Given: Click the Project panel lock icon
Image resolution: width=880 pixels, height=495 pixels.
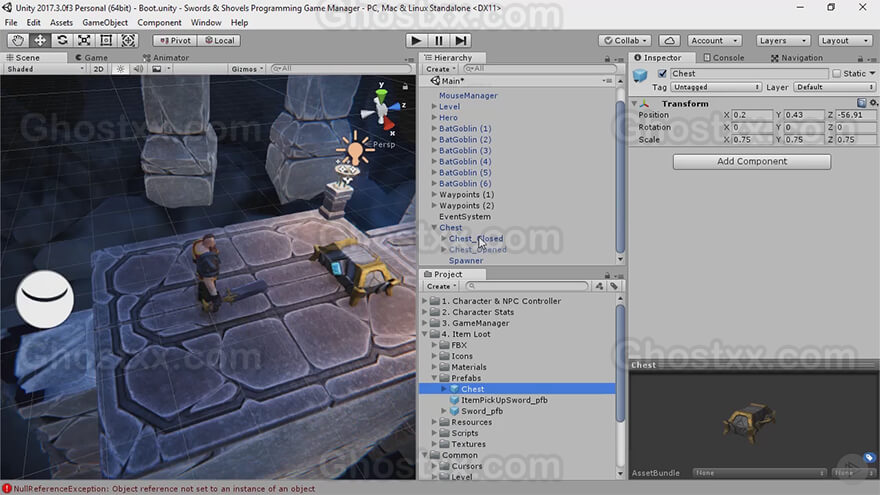Looking at the screenshot, I should (607, 275).
